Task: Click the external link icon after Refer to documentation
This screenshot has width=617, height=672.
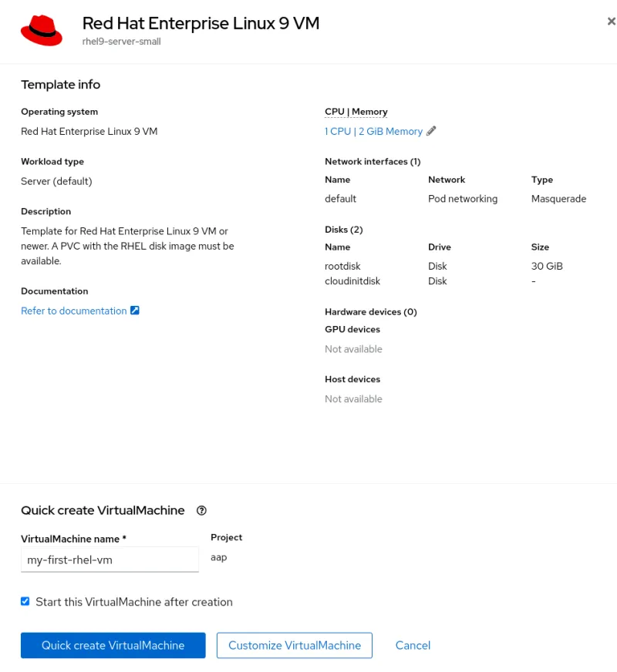Action: 134,310
